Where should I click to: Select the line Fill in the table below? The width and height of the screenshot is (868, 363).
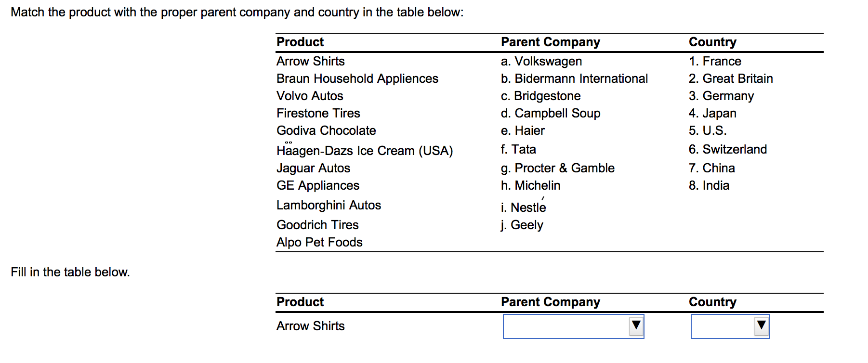[70, 272]
